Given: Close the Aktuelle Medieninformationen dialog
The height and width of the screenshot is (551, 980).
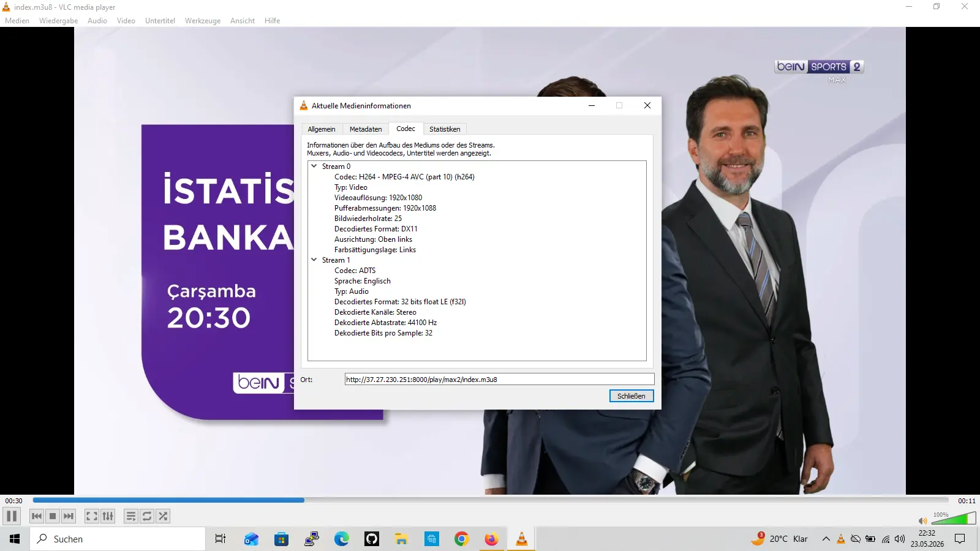Looking at the screenshot, I should tap(647, 105).
